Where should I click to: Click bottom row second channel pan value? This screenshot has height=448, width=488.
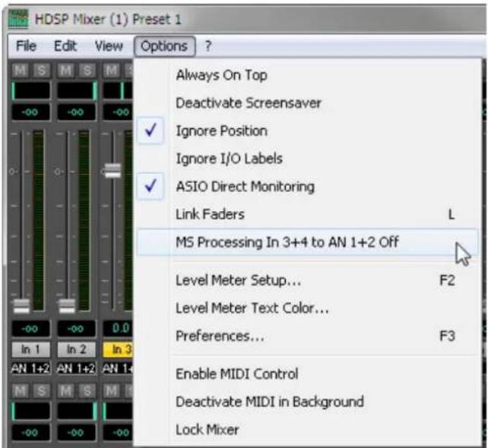tap(76, 433)
